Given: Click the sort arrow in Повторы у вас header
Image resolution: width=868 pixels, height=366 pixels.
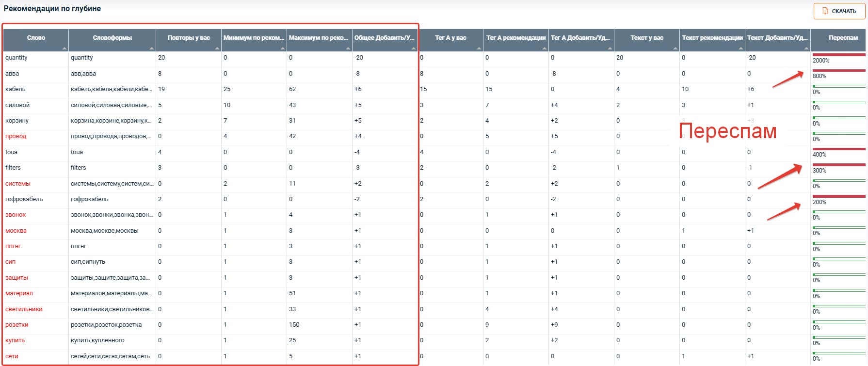Looking at the screenshot, I should 217,48.
